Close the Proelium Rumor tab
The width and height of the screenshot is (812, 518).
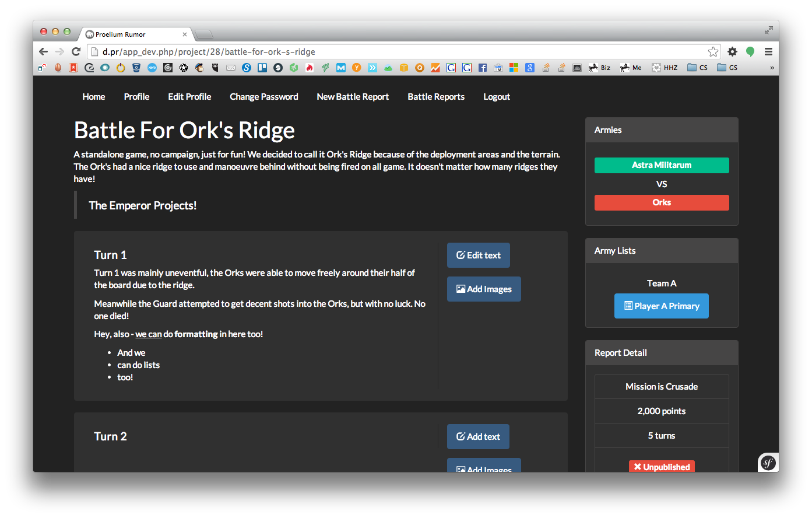click(x=185, y=34)
